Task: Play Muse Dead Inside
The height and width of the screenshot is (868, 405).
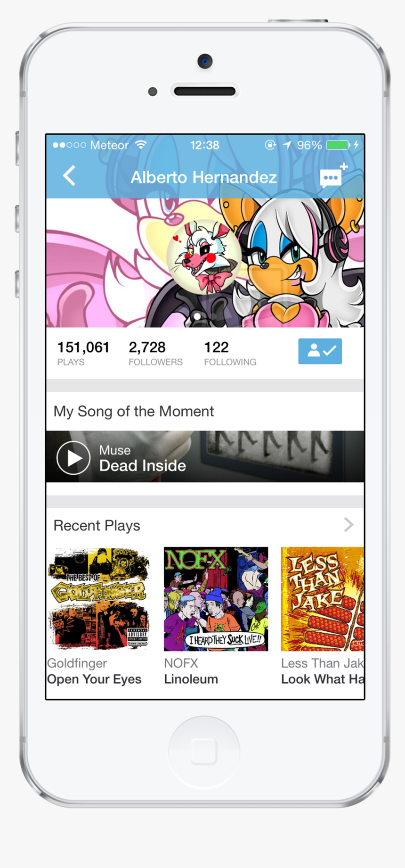Action: pos(73,457)
